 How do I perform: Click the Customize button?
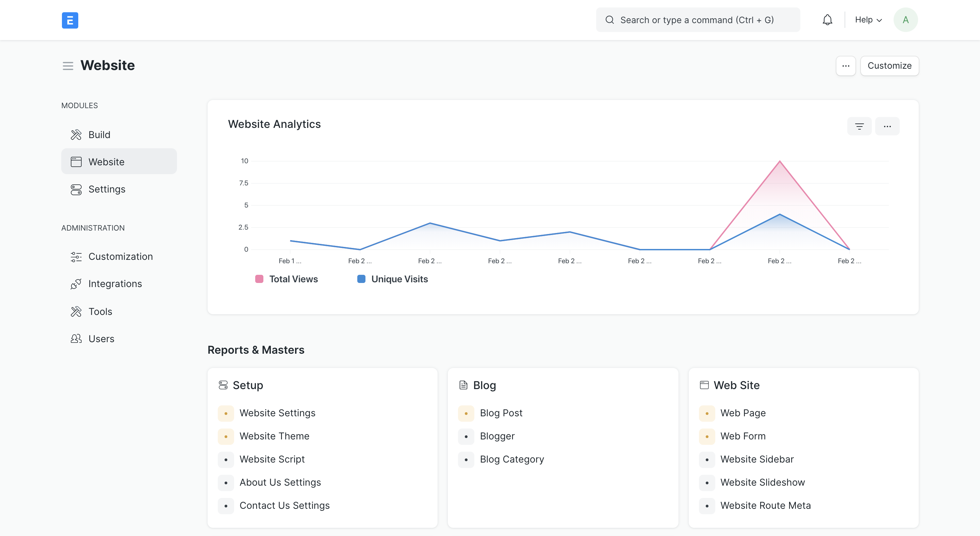[889, 65]
